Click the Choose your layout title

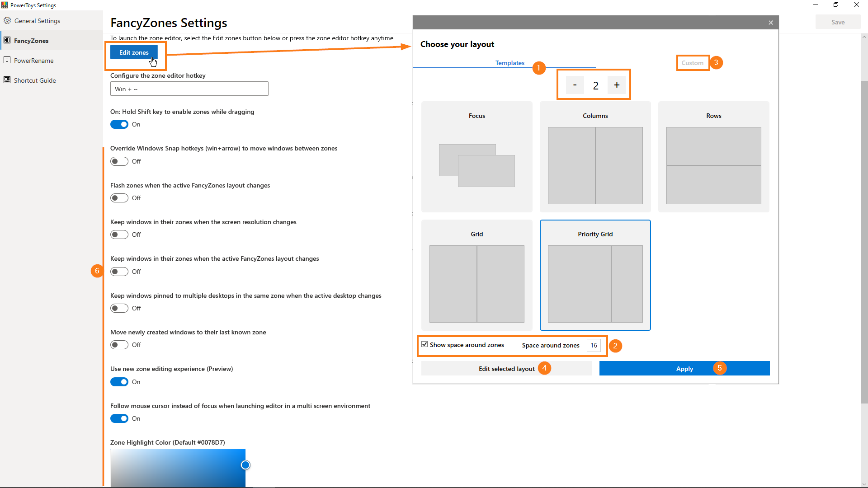[457, 44]
